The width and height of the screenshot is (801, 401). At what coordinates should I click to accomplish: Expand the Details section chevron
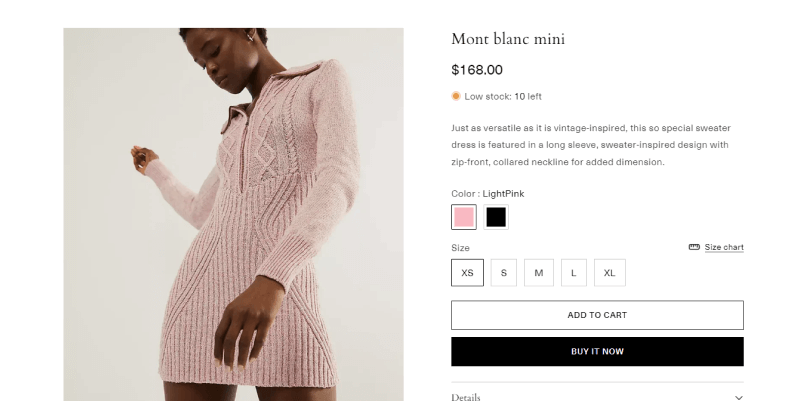pos(738,397)
